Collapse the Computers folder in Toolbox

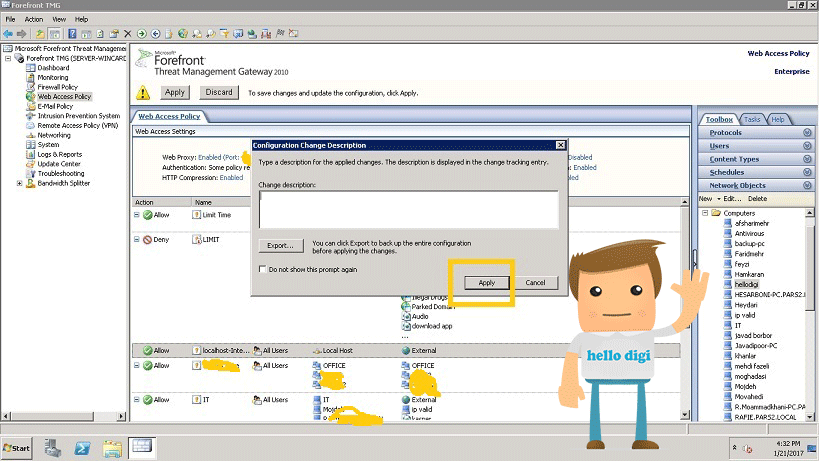(x=705, y=213)
